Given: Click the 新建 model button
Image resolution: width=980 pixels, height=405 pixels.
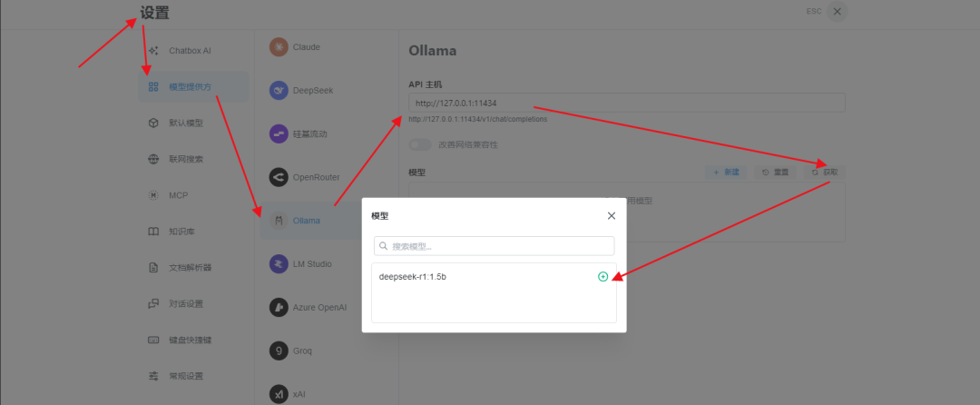Looking at the screenshot, I should tap(726, 172).
